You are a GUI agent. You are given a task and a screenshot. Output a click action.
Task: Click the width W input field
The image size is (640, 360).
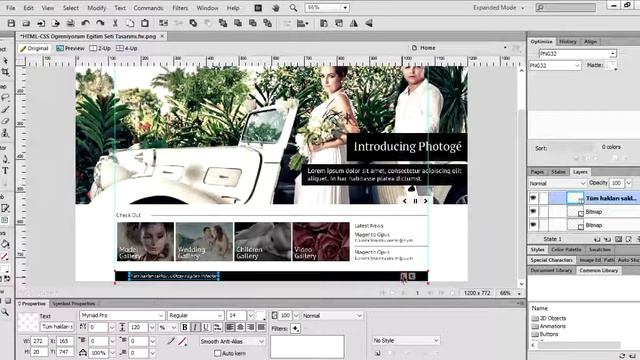coord(39,341)
